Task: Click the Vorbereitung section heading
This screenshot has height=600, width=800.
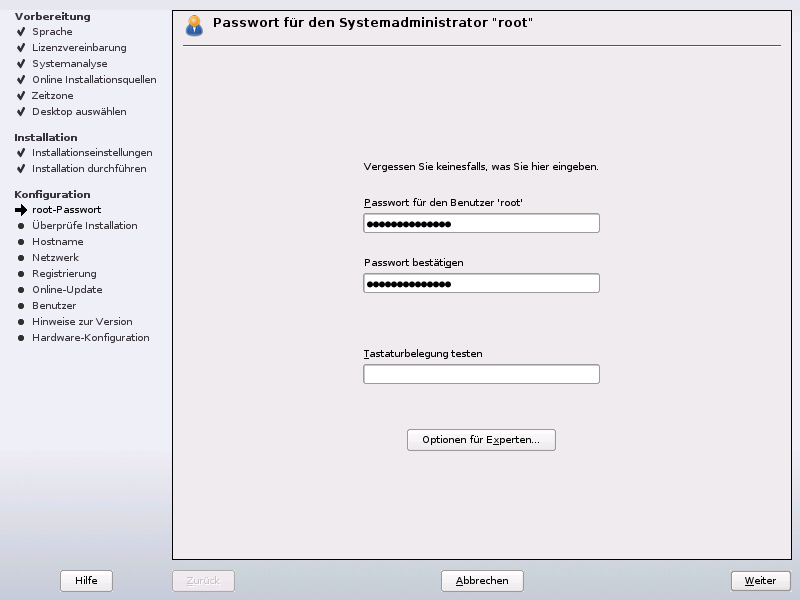Action: coord(53,16)
